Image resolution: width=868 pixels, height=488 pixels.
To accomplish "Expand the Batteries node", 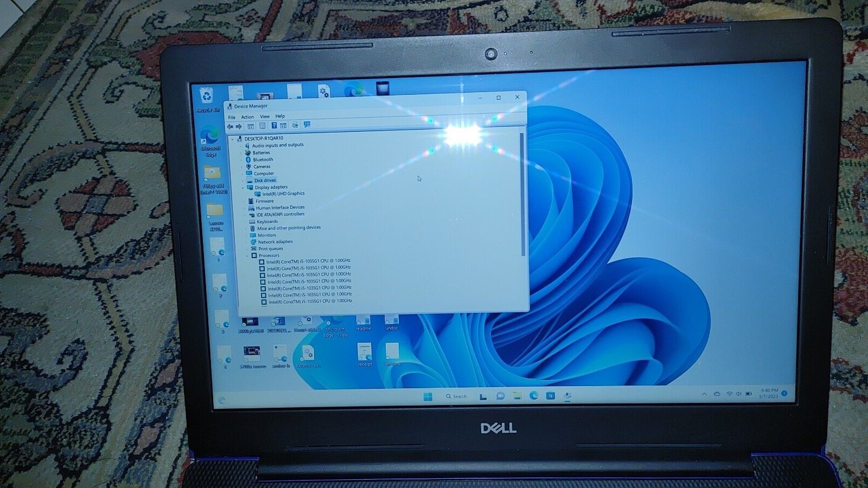I will [x=241, y=153].
